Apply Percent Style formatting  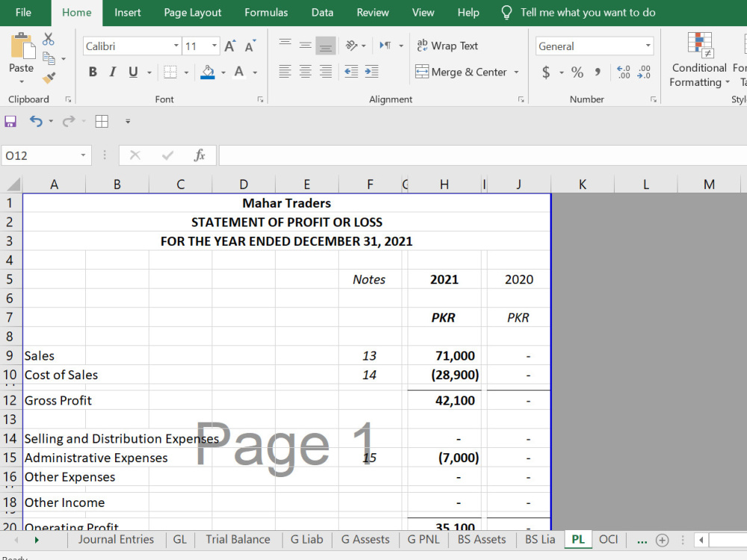pyautogui.click(x=577, y=72)
